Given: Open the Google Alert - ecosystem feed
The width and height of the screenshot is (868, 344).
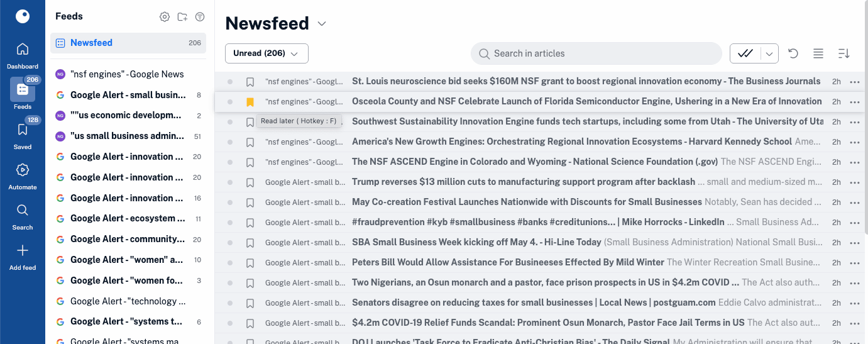Looking at the screenshot, I should coord(128,218).
